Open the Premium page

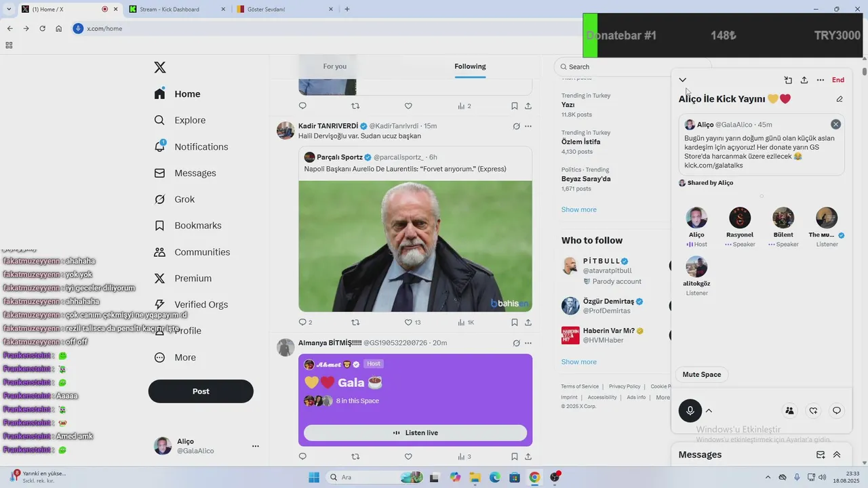[183, 278]
